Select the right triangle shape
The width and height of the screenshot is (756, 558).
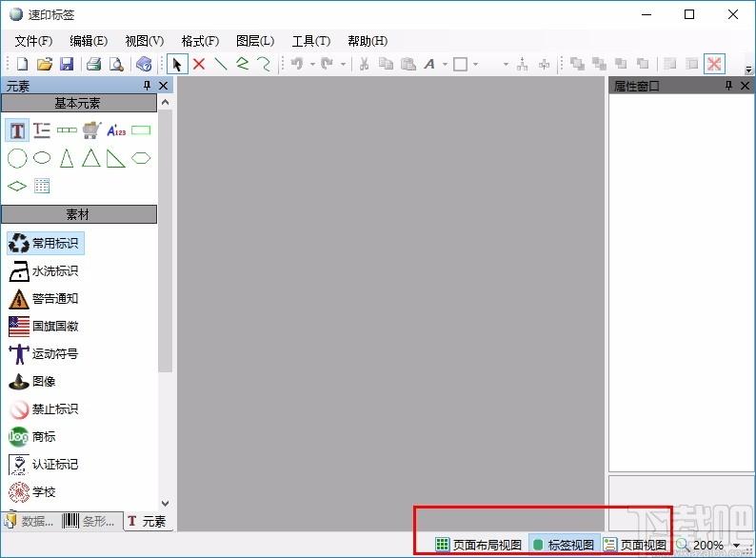pyautogui.click(x=116, y=158)
